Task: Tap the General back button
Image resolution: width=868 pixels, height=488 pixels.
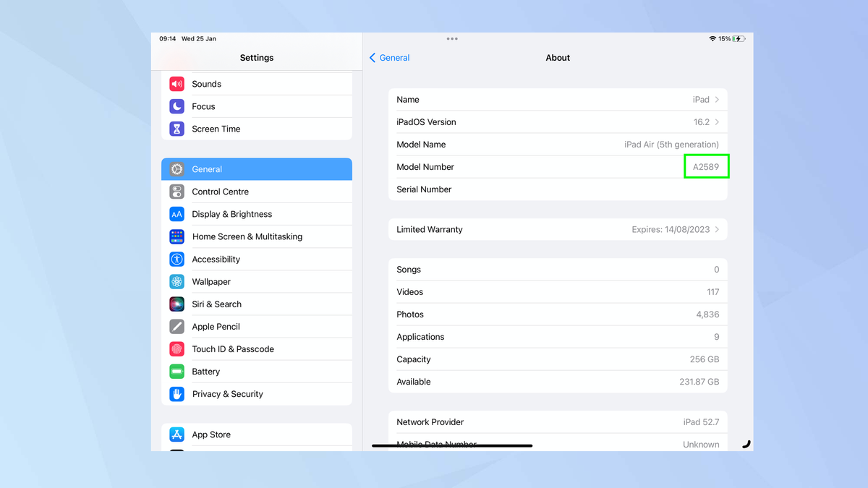Action: tap(389, 58)
